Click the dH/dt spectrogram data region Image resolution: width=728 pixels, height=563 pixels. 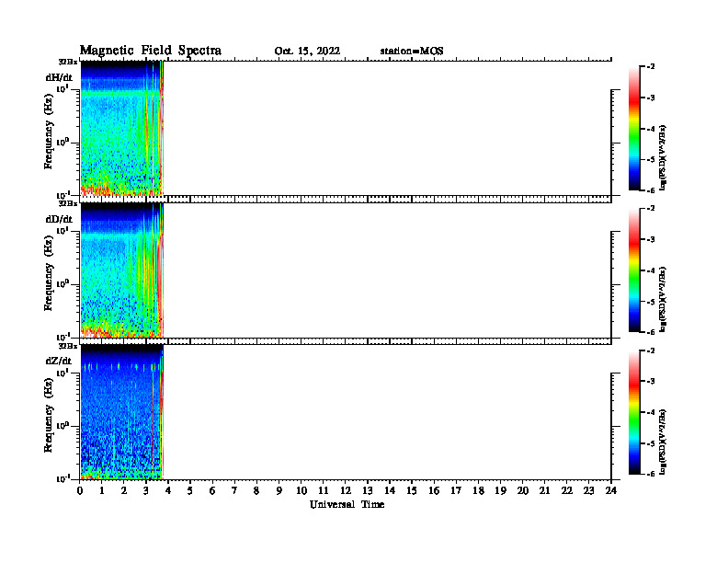point(122,128)
